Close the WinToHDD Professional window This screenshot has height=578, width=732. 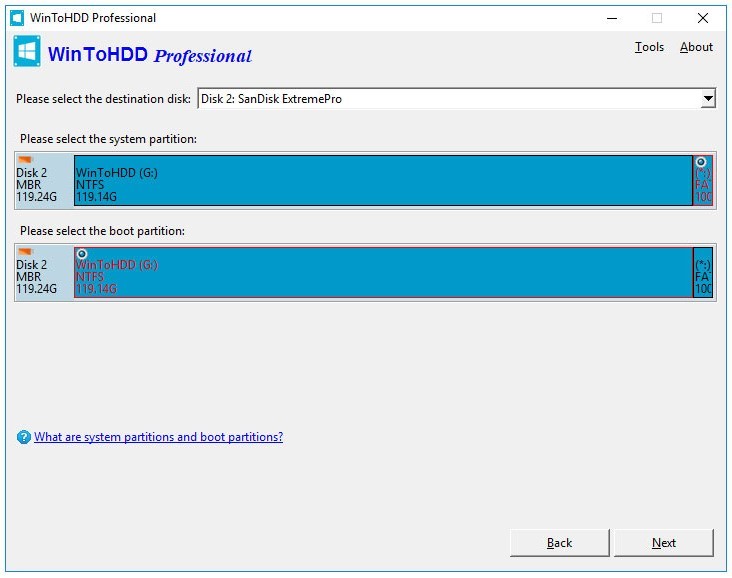tap(703, 18)
